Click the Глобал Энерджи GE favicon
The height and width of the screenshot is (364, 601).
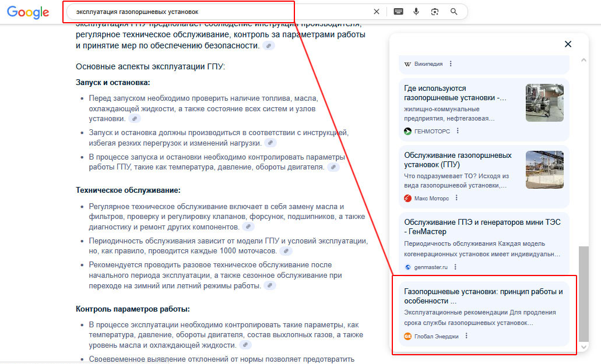408,336
